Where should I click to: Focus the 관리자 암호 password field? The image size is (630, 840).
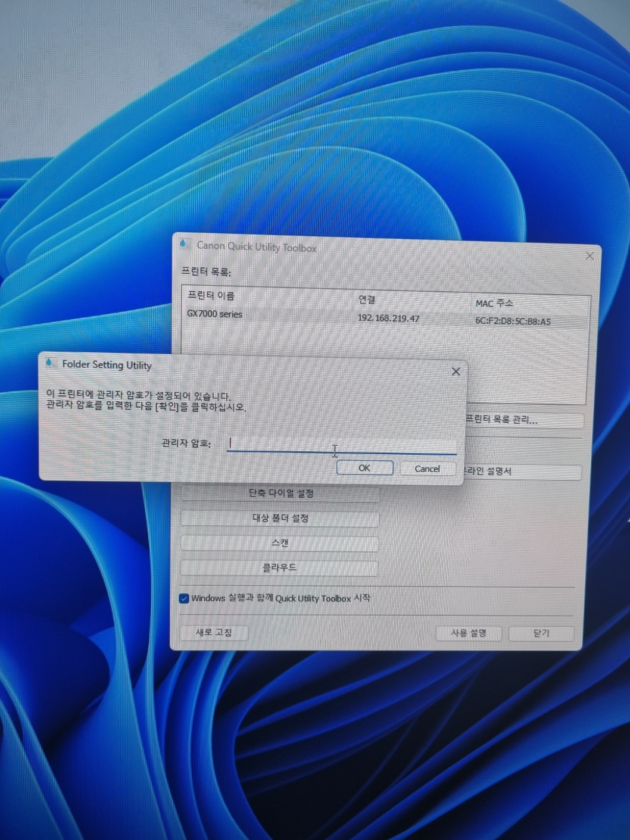(342, 444)
